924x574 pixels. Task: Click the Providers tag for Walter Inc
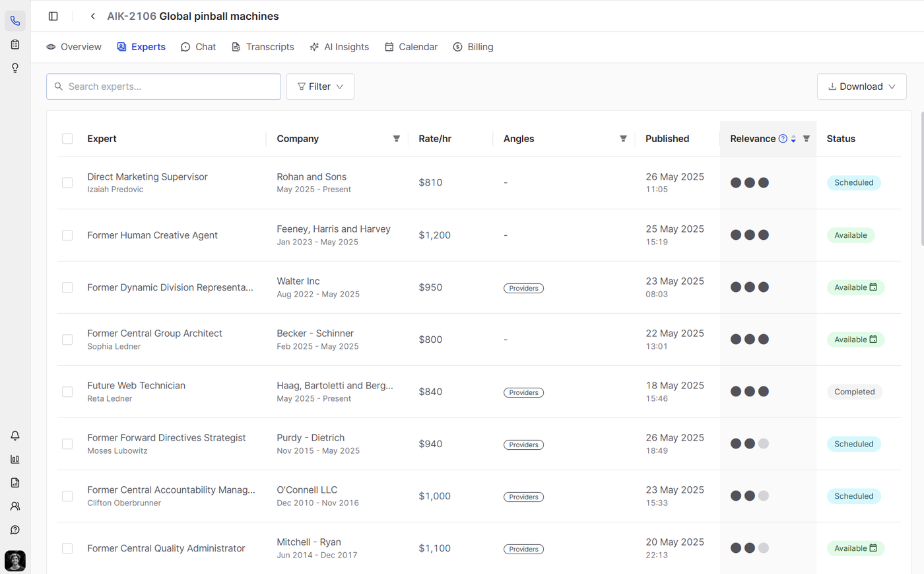tap(523, 288)
